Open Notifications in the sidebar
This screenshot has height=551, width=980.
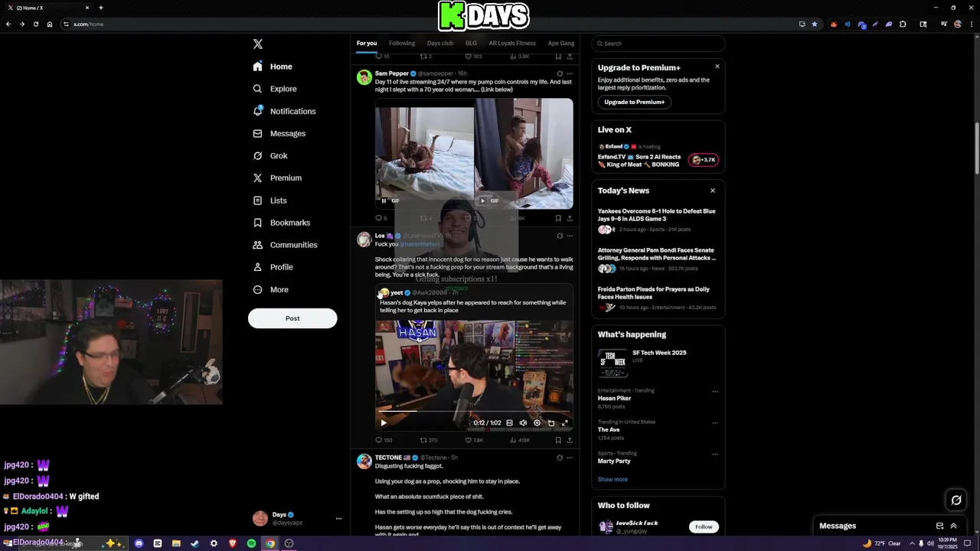(x=284, y=111)
